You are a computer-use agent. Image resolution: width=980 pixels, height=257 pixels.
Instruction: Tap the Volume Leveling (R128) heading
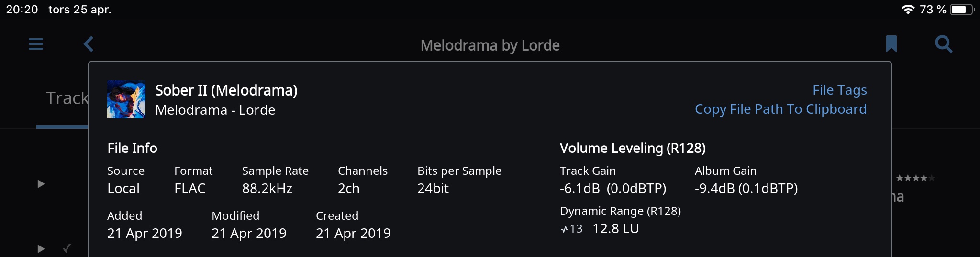(633, 148)
